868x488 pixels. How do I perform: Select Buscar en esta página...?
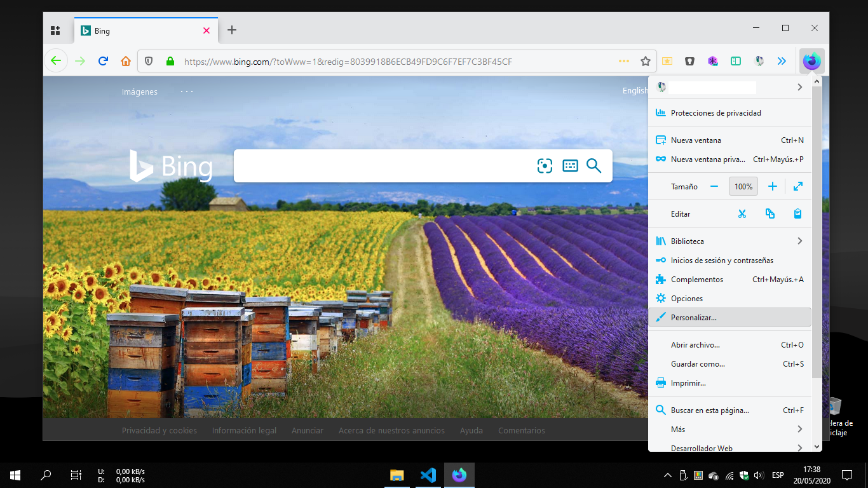[x=729, y=410]
